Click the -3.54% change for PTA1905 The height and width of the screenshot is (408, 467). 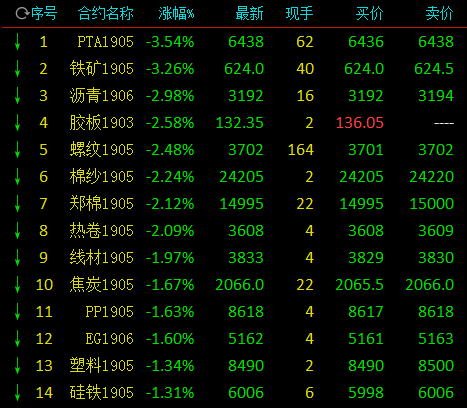(170, 42)
